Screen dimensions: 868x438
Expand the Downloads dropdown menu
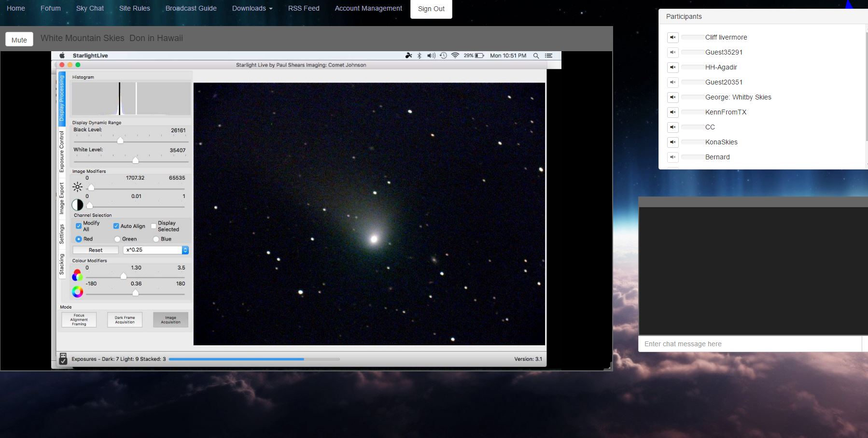(x=252, y=8)
